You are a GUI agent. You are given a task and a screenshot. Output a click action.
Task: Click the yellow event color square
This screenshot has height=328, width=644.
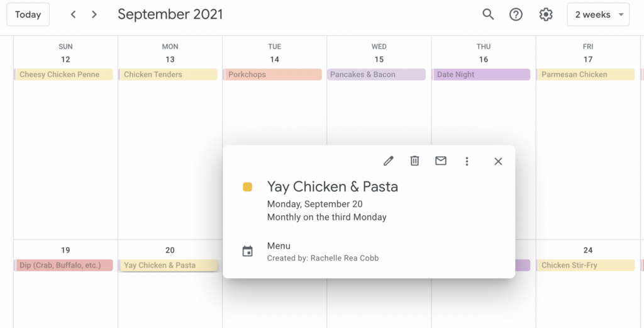pyautogui.click(x=248, y=187)
